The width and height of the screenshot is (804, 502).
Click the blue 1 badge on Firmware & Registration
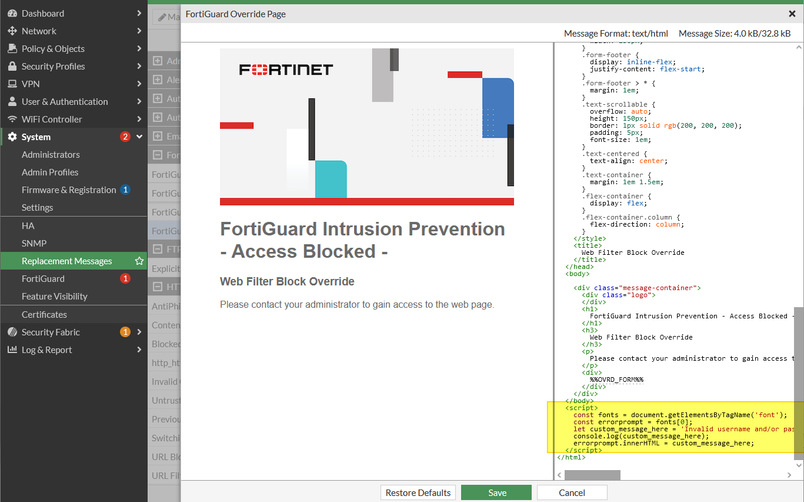click(x=125, y=190)
